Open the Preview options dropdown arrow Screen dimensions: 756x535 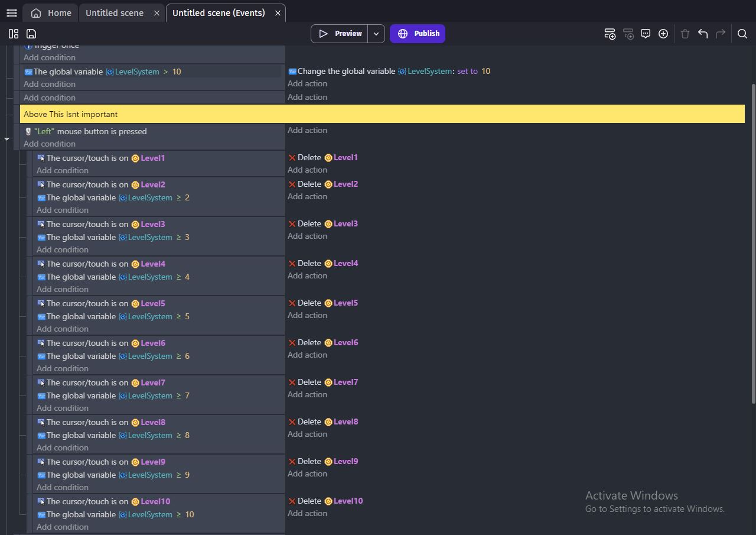(x=376, y=34)
